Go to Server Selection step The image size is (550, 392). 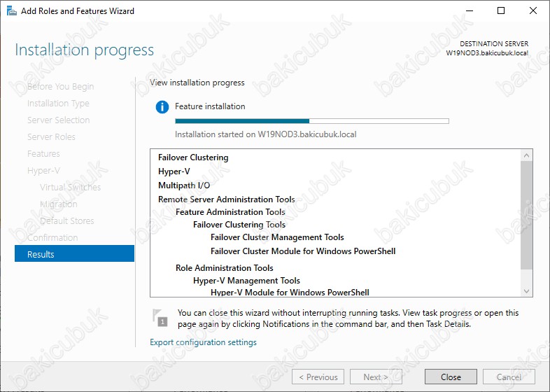pos(59,120)
